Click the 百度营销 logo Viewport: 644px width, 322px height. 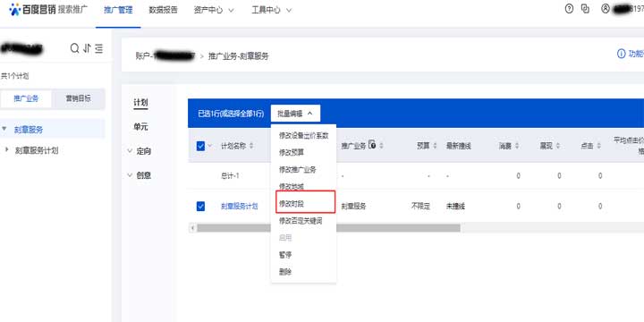click(32, 10)
